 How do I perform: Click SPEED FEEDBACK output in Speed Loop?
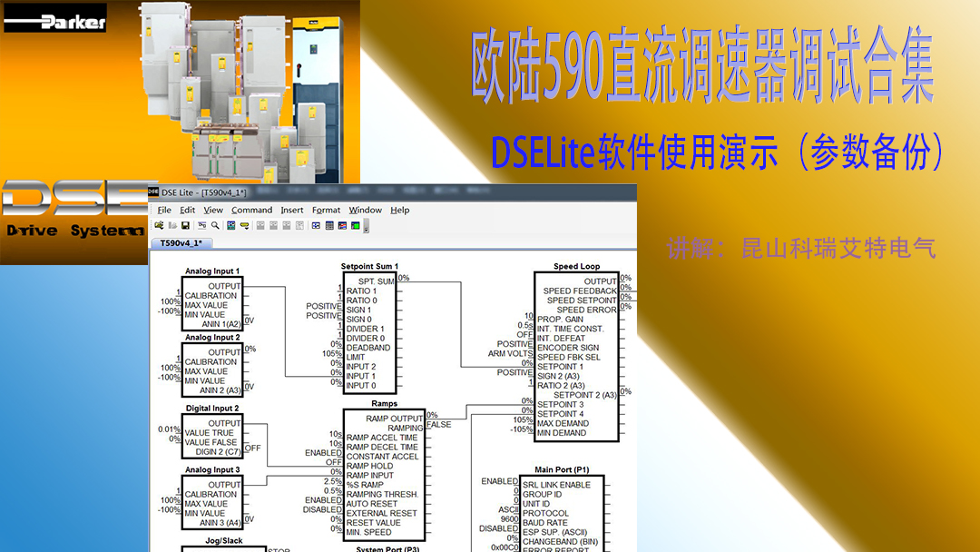tap(579, 291)
